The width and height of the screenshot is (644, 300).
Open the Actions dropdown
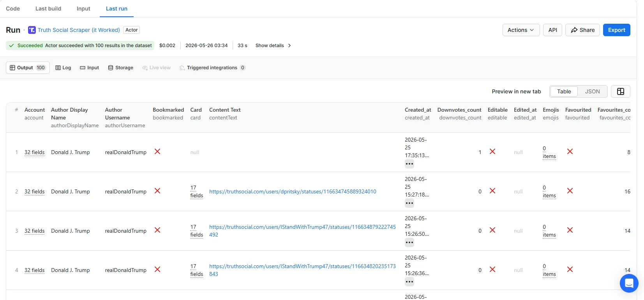tap(521, 30)
